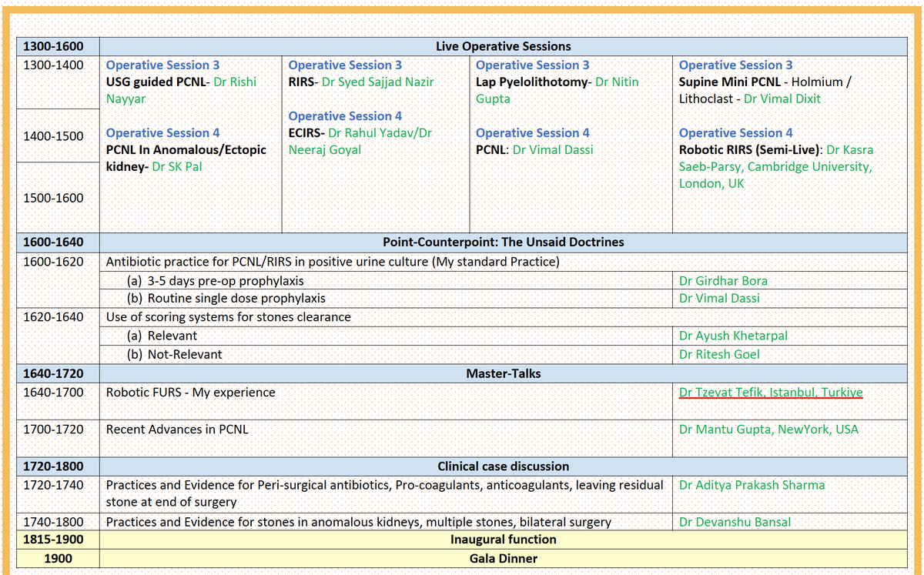This screenshot has height=575, width=924.
Task: Click 'Dr Vimal Dixit' speaker name
Action: pos(782,99)
